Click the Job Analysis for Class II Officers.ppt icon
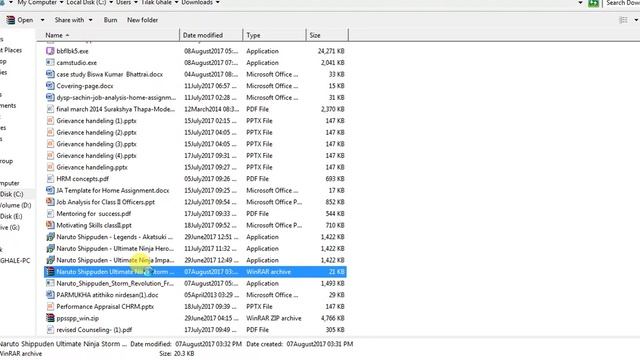The width and height of the screenshot is (640, 360). 50,202
